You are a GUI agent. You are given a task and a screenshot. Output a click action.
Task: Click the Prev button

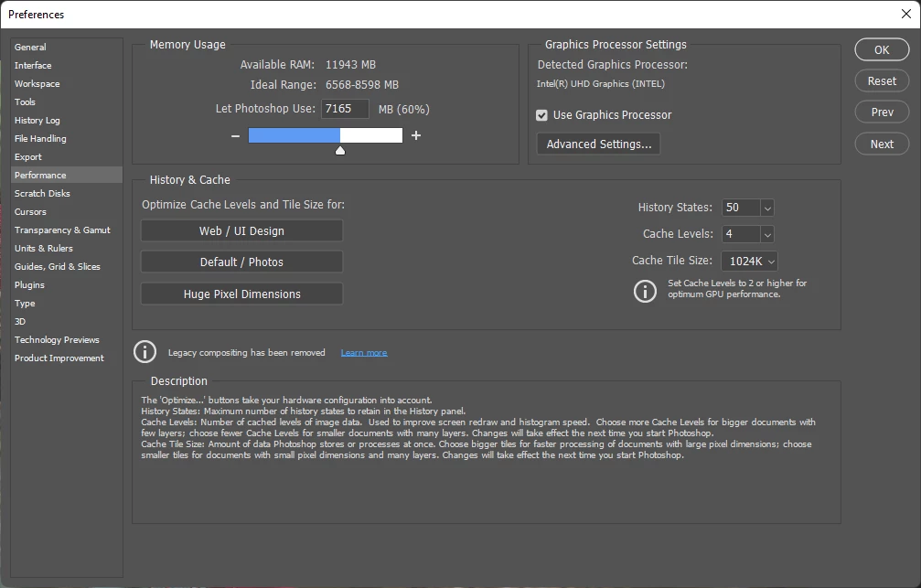click(882, 112)
